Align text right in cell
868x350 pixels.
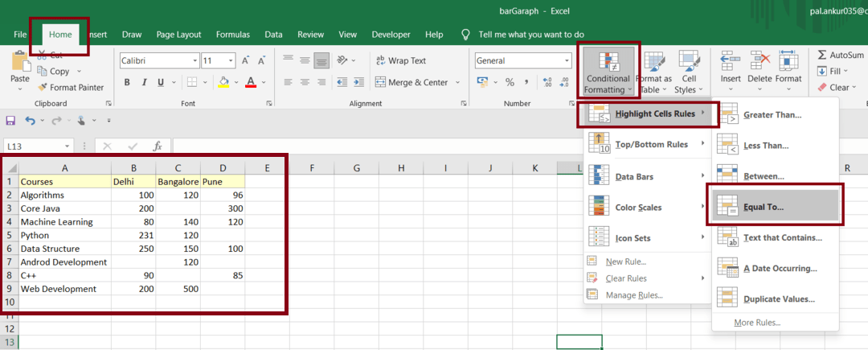pos(321,83)
